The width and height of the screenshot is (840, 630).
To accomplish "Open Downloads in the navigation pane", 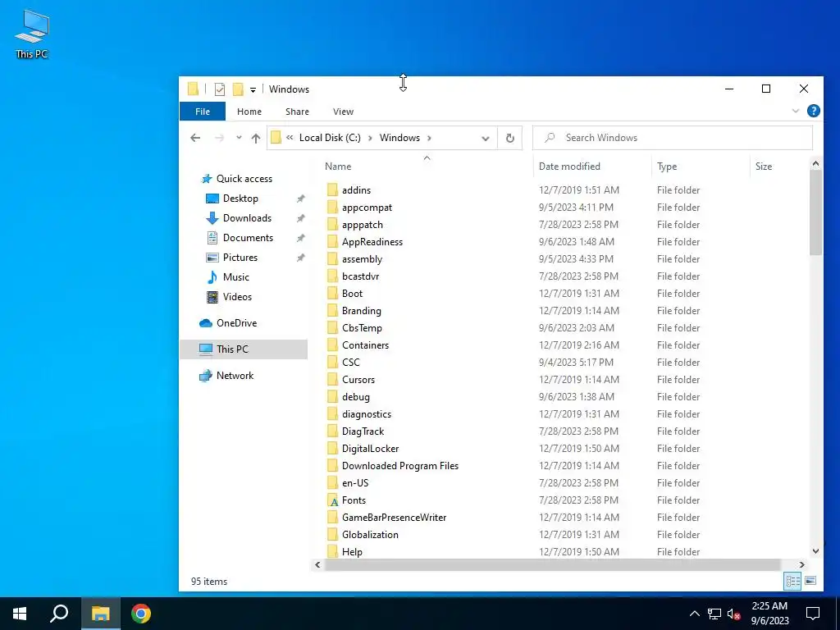I will (247, 218).
